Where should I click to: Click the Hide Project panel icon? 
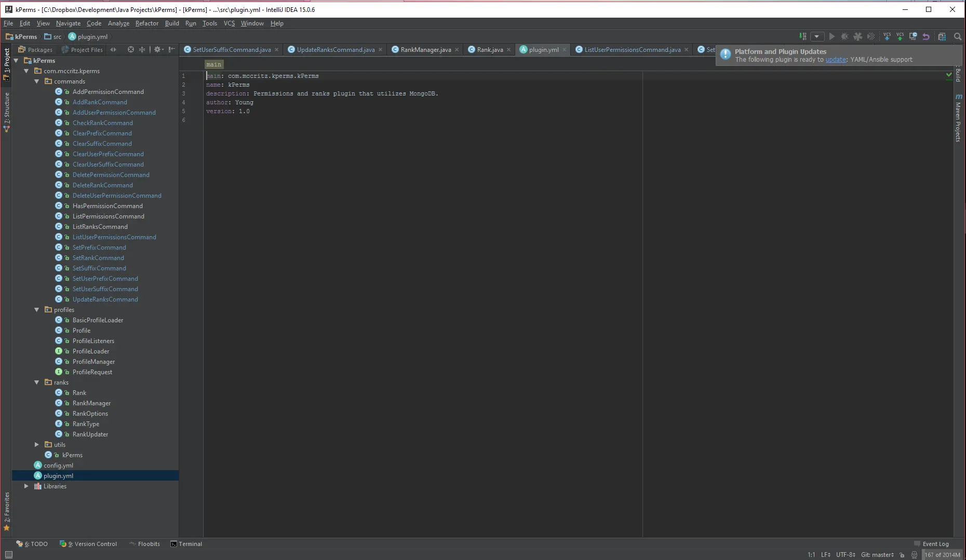coord(171,49)
